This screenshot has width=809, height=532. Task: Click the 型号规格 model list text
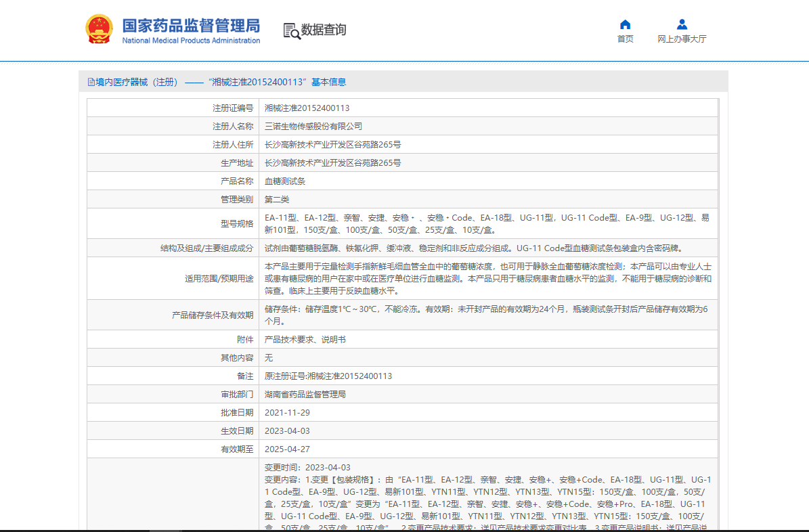[487, 224]
